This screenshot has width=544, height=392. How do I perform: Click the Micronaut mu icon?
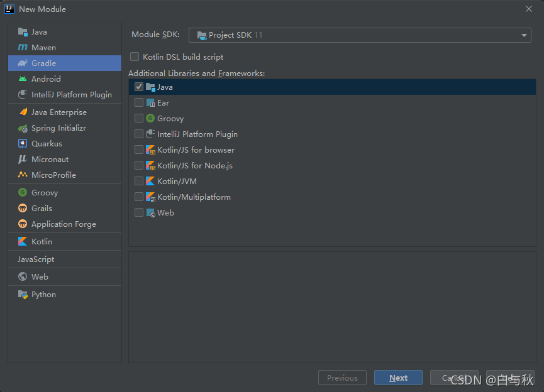[23, 160]
